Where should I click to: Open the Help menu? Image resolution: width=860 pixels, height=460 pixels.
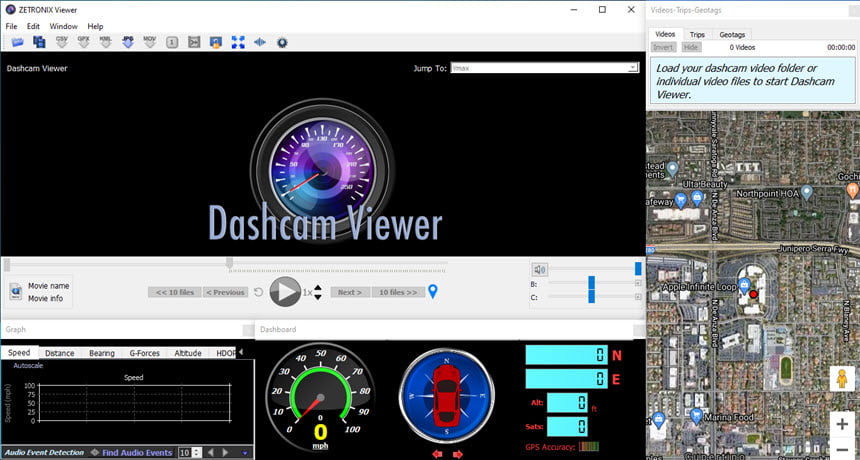point(95,26)
